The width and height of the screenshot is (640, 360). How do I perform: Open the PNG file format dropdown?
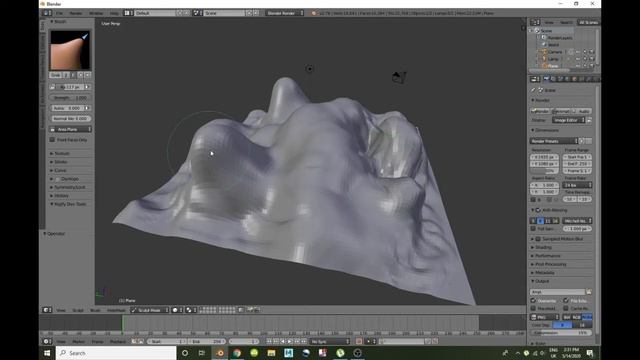(x=545, y=317)
